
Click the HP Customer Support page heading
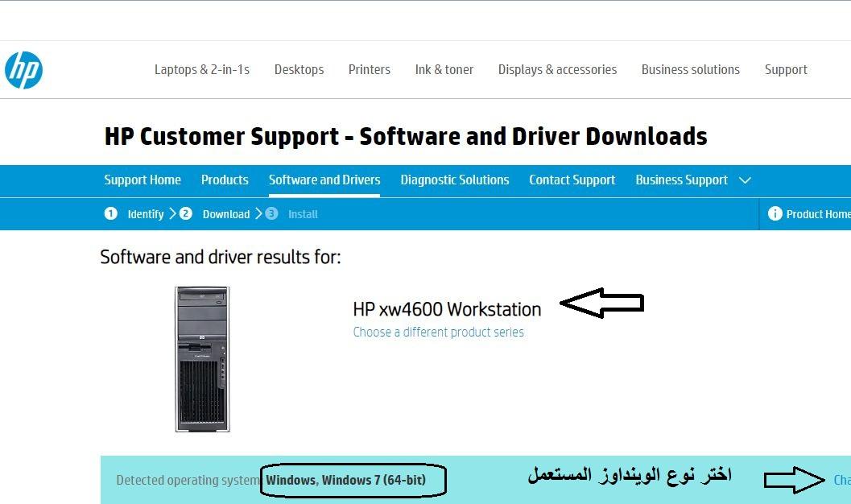[x=406, y=136]
